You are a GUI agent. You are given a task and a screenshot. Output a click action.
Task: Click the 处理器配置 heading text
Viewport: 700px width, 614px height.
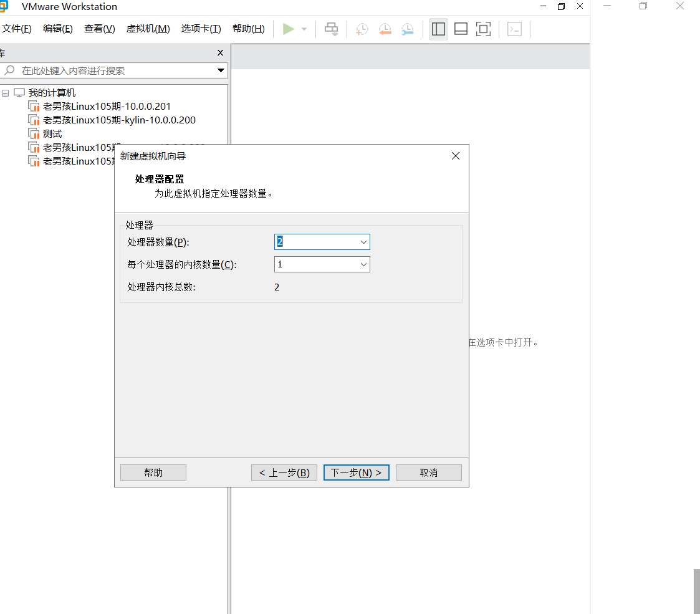(160, 179)
